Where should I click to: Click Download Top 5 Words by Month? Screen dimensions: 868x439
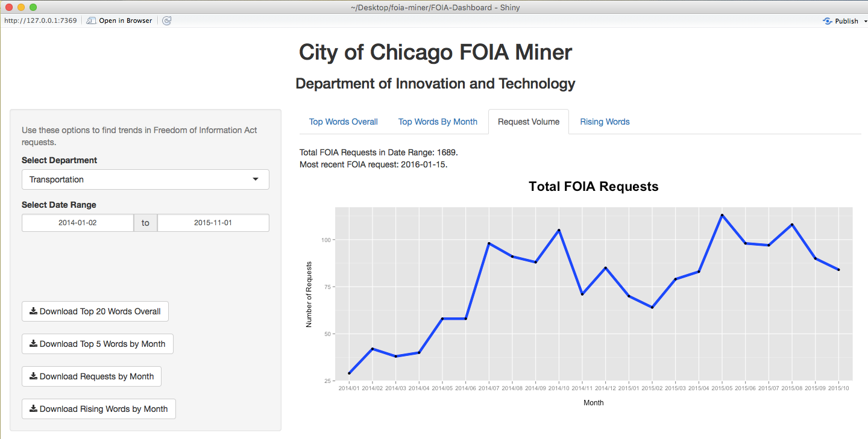coord(98,344)
